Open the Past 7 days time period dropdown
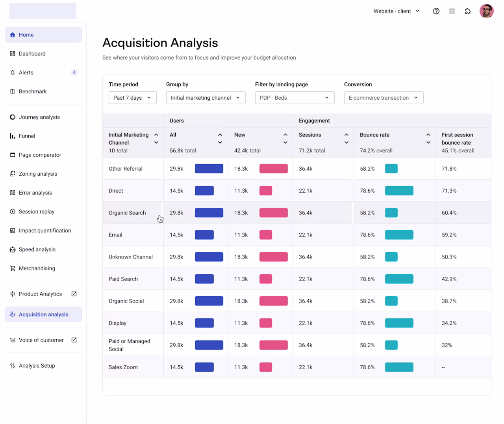Image resolution: width=504 pixels, height=424 pixels. click(x=133, y=98)
